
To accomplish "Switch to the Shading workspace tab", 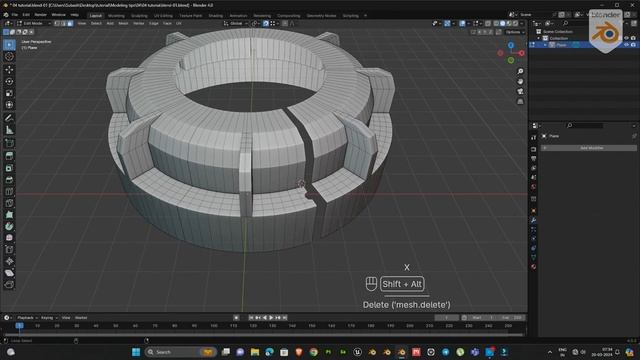I will [x=216, y=16].
